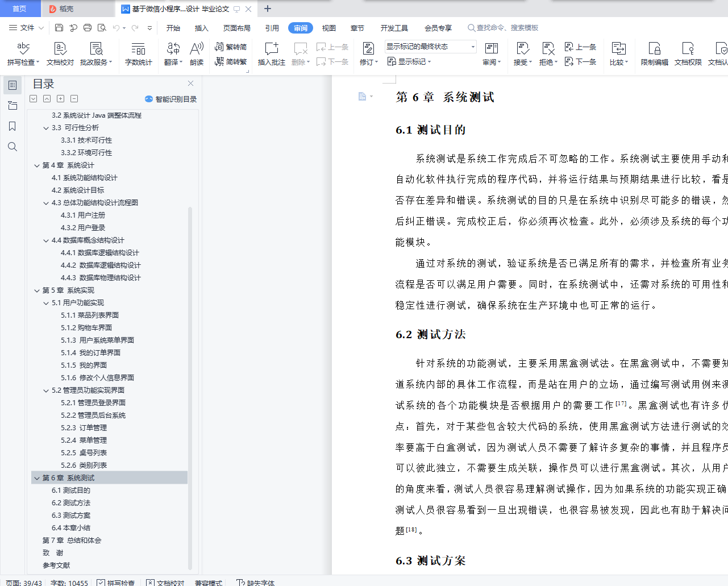Switch to the 开发工具 ribbon tab
Viewport: 728px width, 586px height.
pyautogui.click(x=394, y=28)
